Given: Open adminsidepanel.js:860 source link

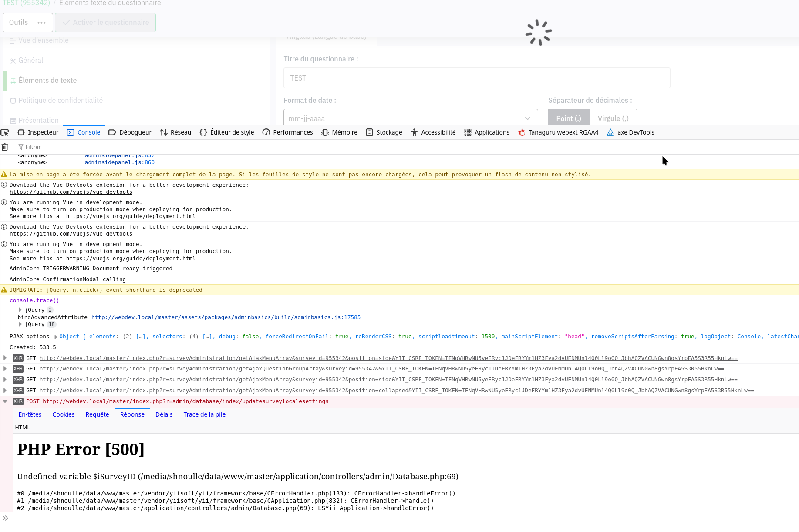Looking at the screenshot, I should [120, 162].
